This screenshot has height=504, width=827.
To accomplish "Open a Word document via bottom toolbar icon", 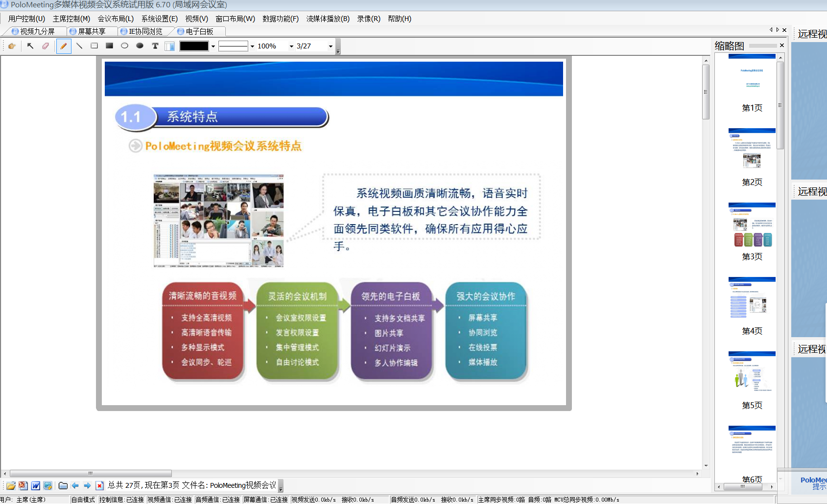I will [x=36, y=485].
